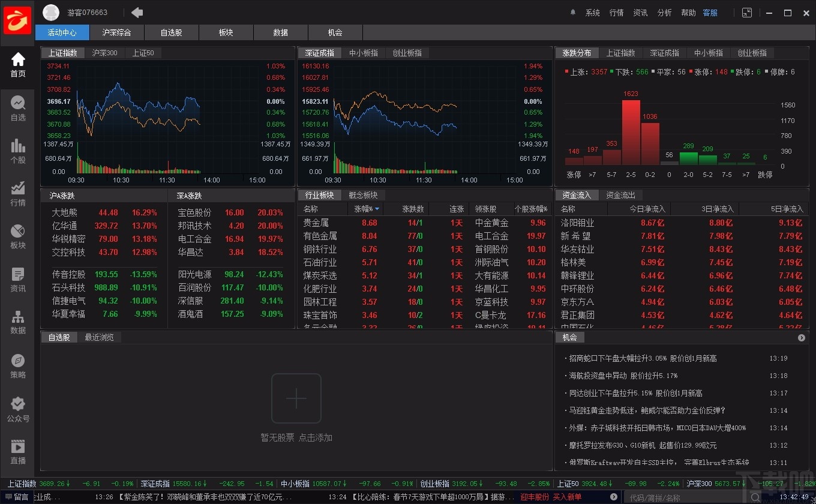Switch to the 概念板块 tab
The image size is (816, 504).
tap(364, 194)
